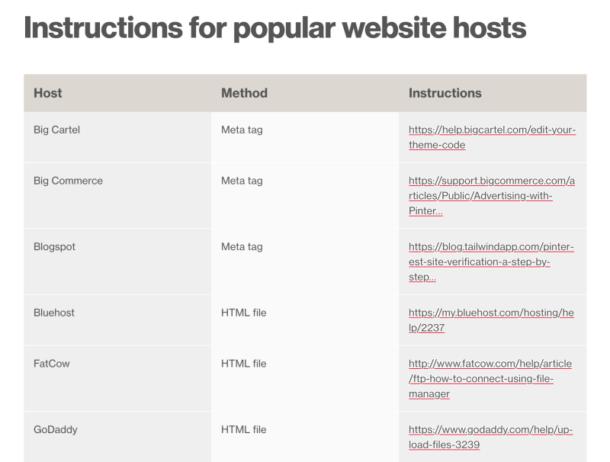Screen dimensions: 610x462
Task: Select the Bluehost host cell
Action: (x=54, y=312)
